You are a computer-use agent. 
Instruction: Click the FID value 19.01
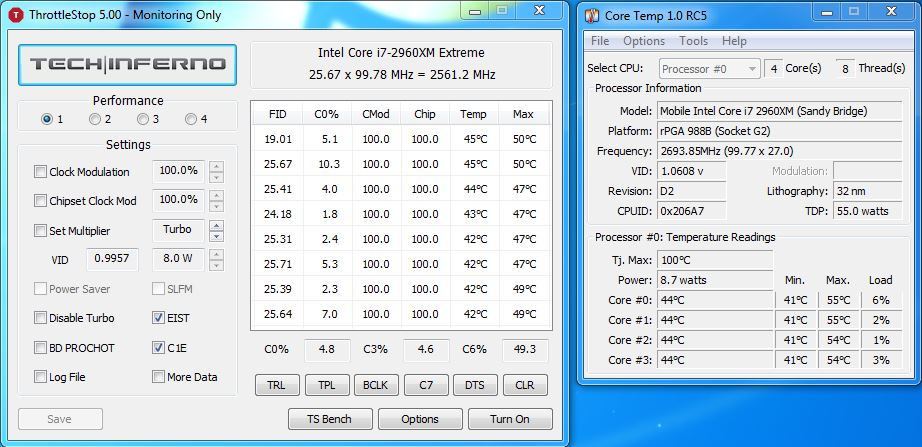278,139
